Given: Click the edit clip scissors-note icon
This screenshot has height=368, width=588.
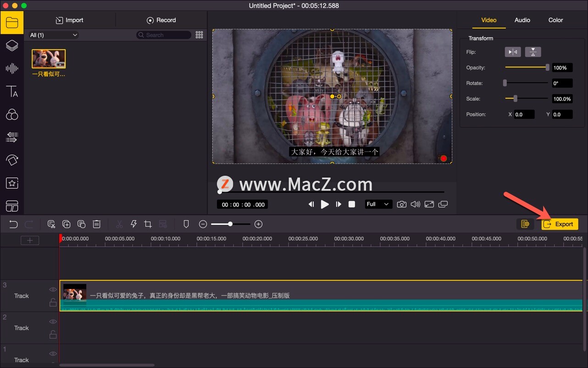Looking at the screenshot, I should tap(51, 224).
